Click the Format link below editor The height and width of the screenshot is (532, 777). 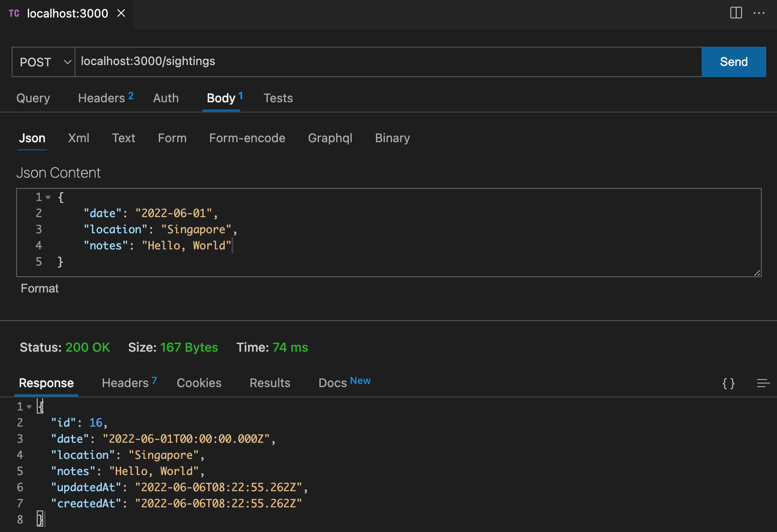(x=39, y=288)
